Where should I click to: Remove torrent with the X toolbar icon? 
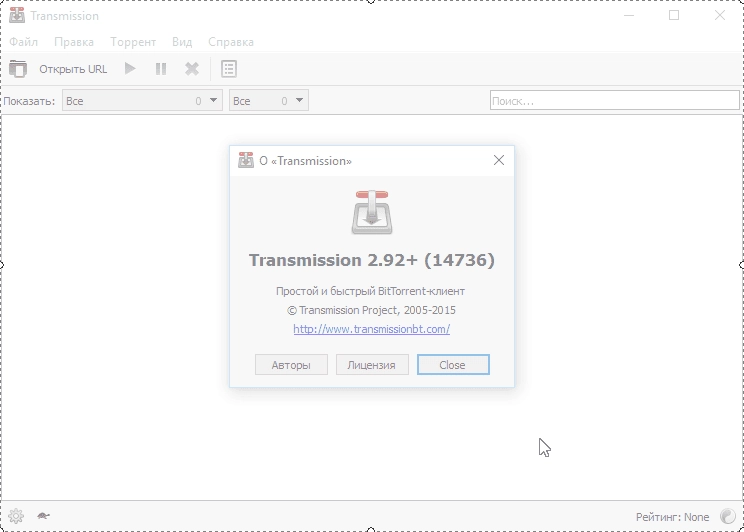pyautogui.click(x=192, y=69)
